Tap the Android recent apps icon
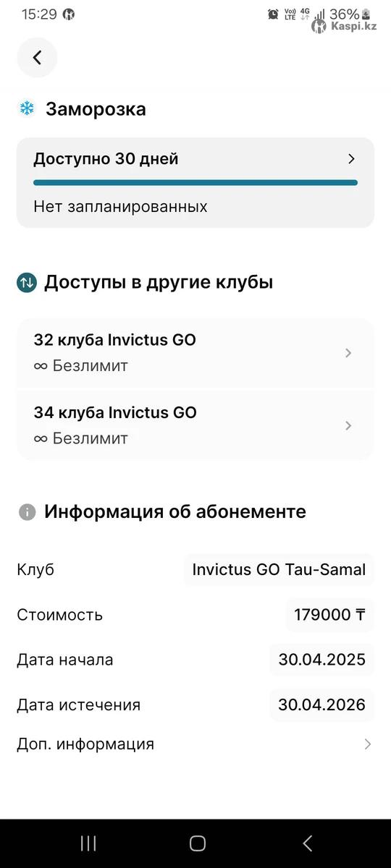 pyautogui.click(x=88, y=843)
